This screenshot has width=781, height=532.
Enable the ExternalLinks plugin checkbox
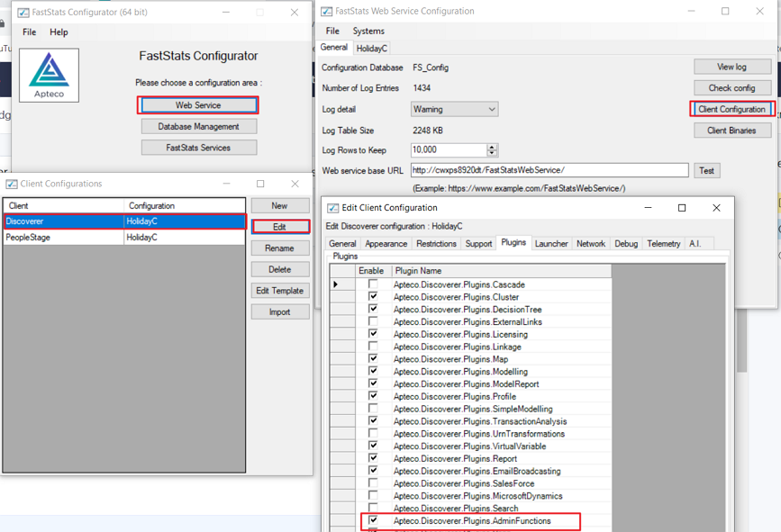[373, 321]
